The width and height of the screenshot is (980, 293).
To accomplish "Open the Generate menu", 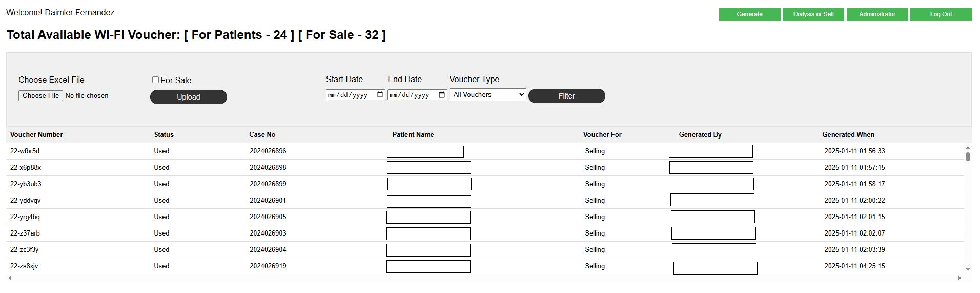I will (x=749, y=14).
